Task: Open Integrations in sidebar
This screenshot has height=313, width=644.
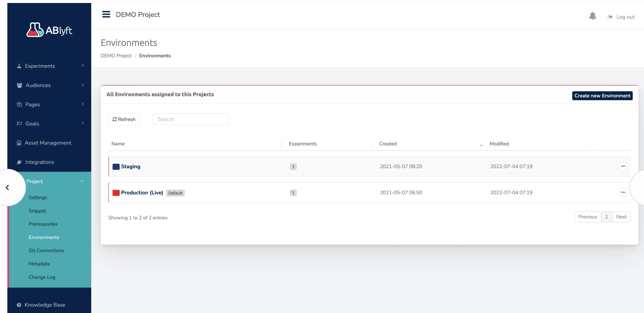Action: tap(39, 162)
